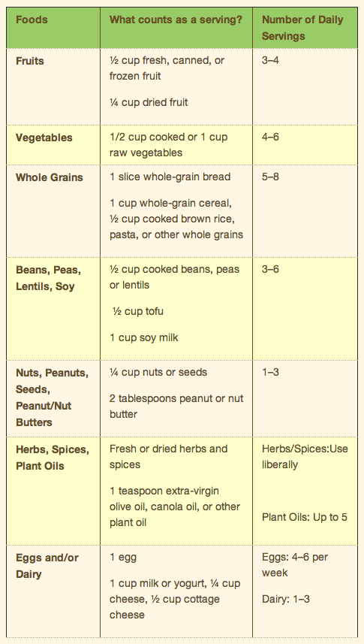Select the Whole Grains row label
The image size is (364, 644).
click(x=50, y=177)
